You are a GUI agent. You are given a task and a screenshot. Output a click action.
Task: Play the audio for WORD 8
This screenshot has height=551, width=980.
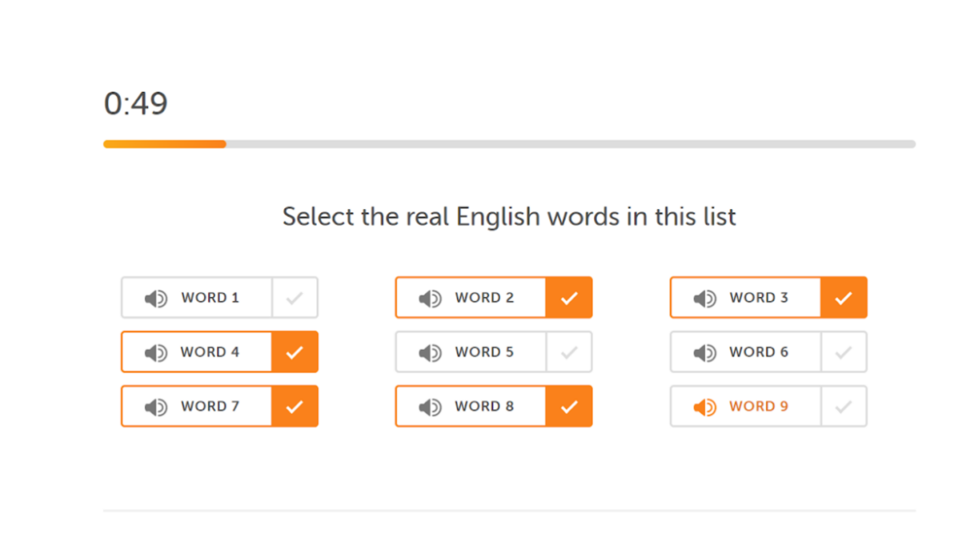click(x=429, y=407)
